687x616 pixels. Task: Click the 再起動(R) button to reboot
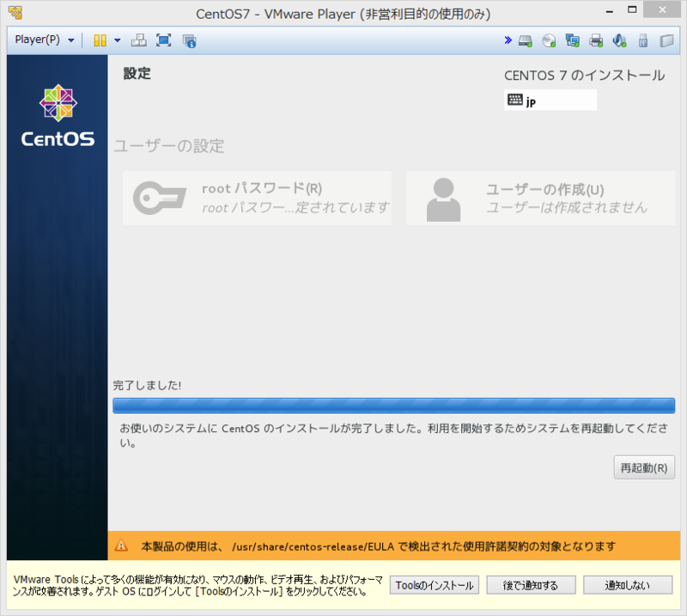(644, 467)
